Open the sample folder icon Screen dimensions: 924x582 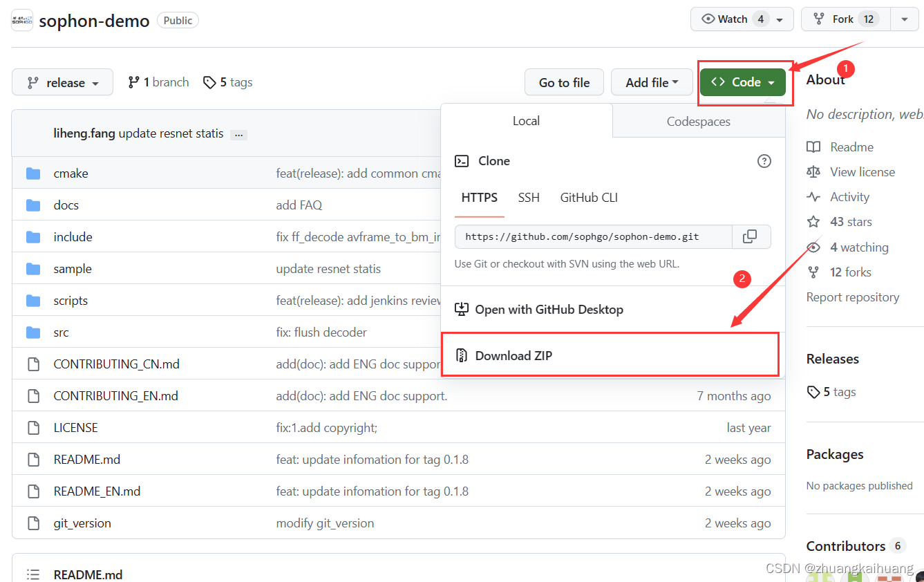coord(33,269)
